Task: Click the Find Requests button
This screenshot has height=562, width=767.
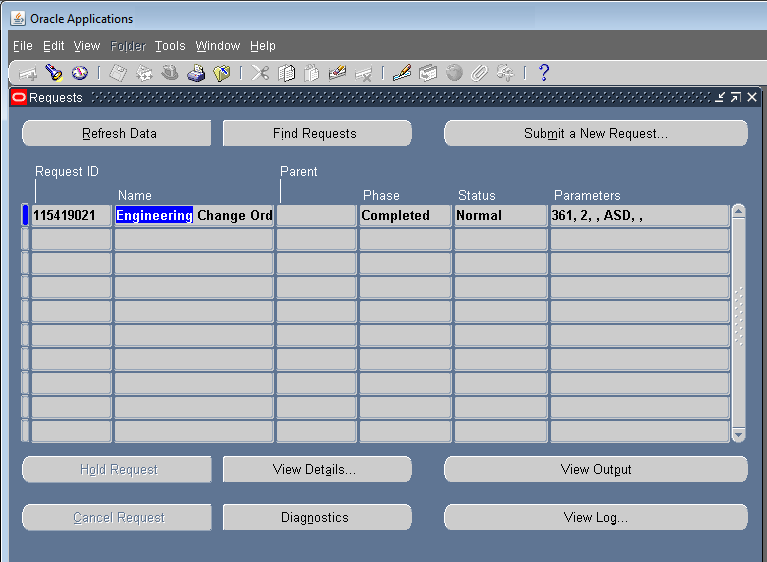Action: click(317, 134)
